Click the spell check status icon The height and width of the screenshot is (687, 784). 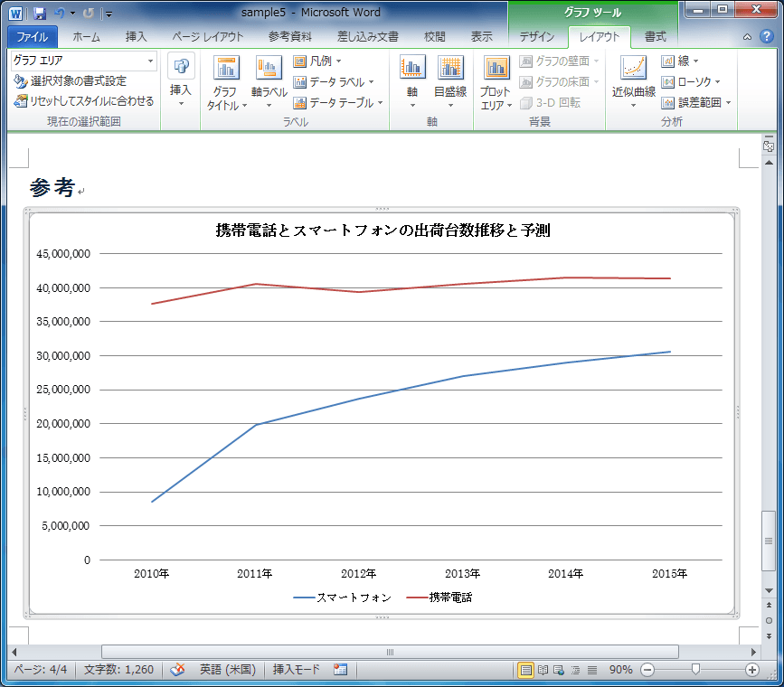click(177, 670)
